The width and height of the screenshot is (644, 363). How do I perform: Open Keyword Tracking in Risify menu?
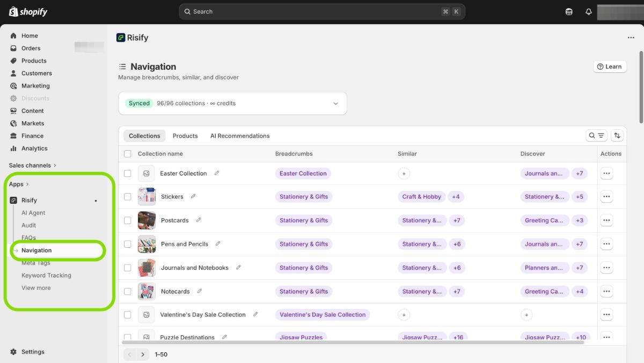coord(46,275)
